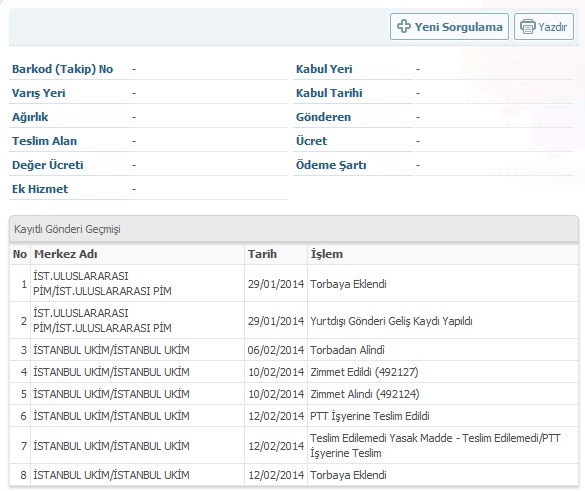Select row 1 Torbaya Eklendi entry
585x491 pixels.
(x=294, y=284)
